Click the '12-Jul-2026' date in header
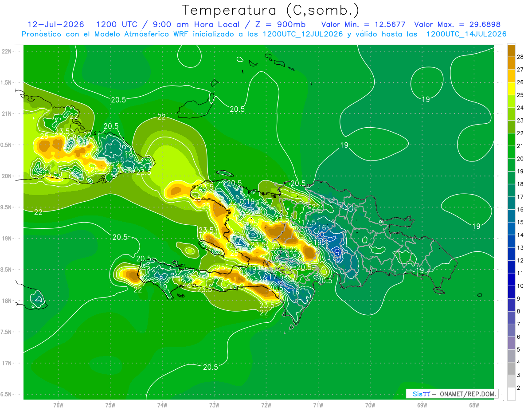Viewport: 532px width, 411px height. pyautogui.click(x=56, y=24)
